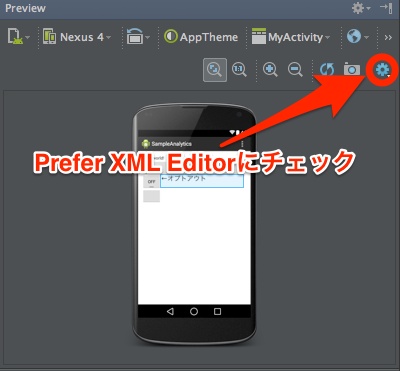The height and width of the screenshot is (371, 400).
Task: Hide the Preview panel with the pin-arrow icon
Action: [386, 8]
